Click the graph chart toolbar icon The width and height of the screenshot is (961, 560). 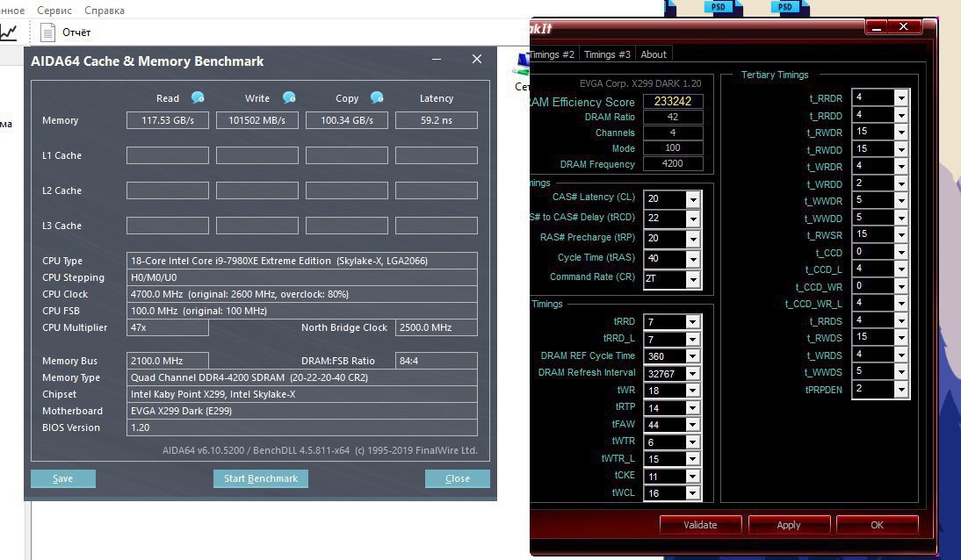9,32
